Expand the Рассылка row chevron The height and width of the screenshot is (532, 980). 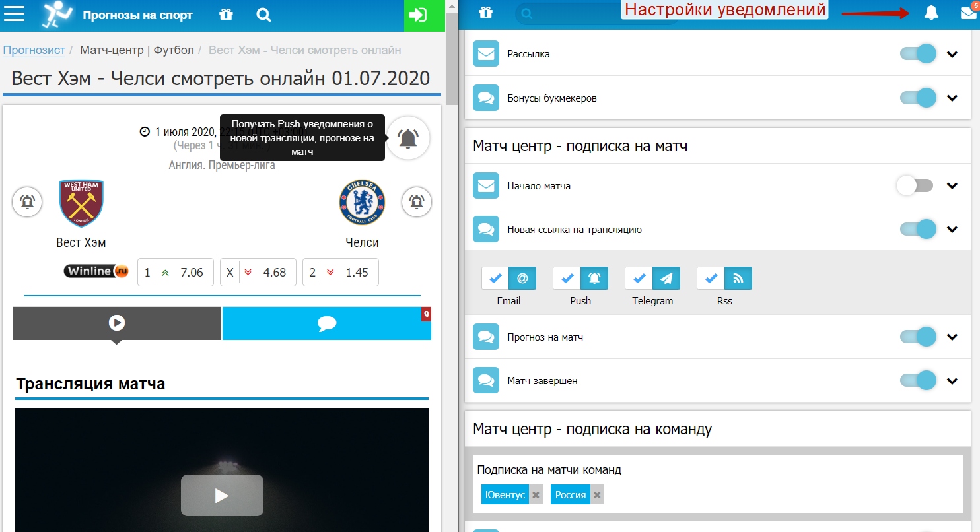(952, 54)
